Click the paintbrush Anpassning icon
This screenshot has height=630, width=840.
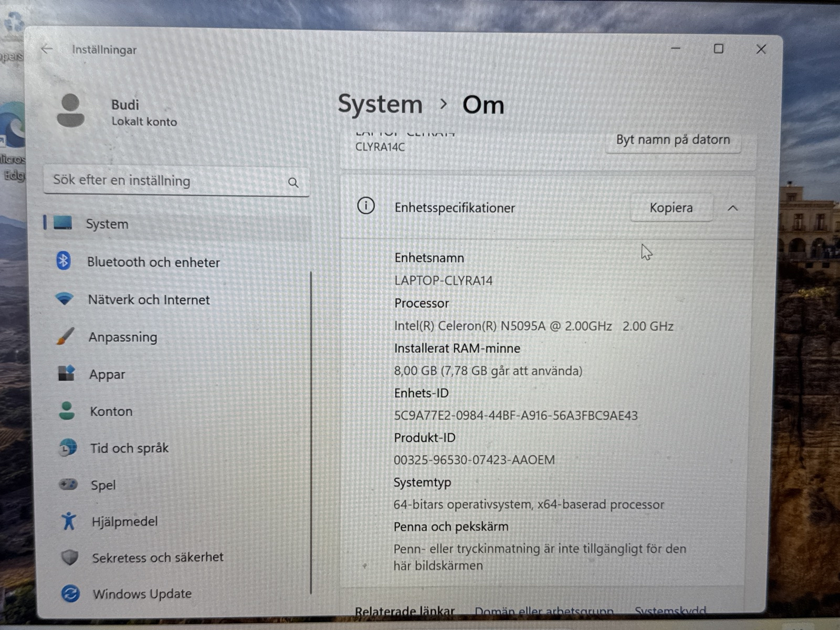tap(66, 336)
